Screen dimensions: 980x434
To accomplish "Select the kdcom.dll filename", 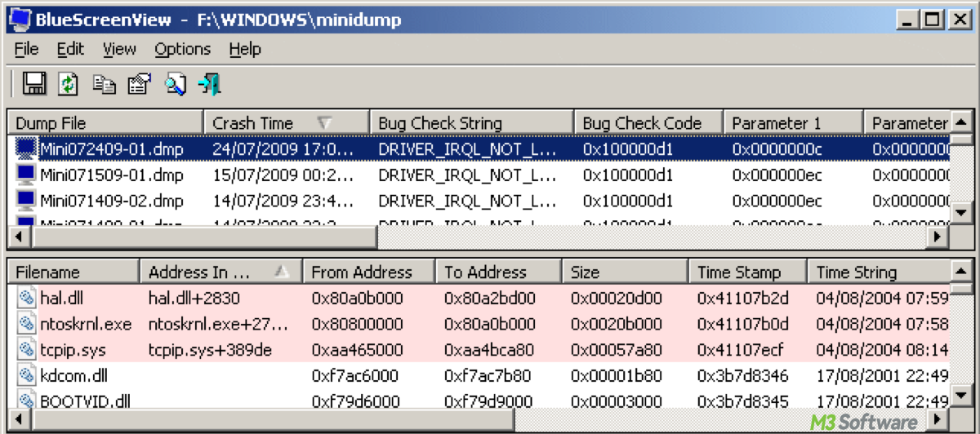I will (73, 376).
